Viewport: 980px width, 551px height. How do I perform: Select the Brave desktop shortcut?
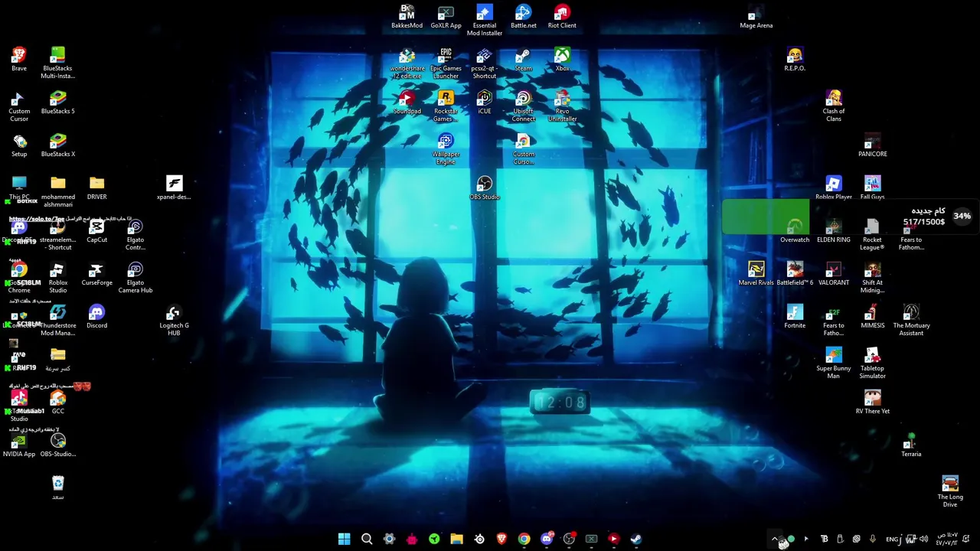coord(19,60)
